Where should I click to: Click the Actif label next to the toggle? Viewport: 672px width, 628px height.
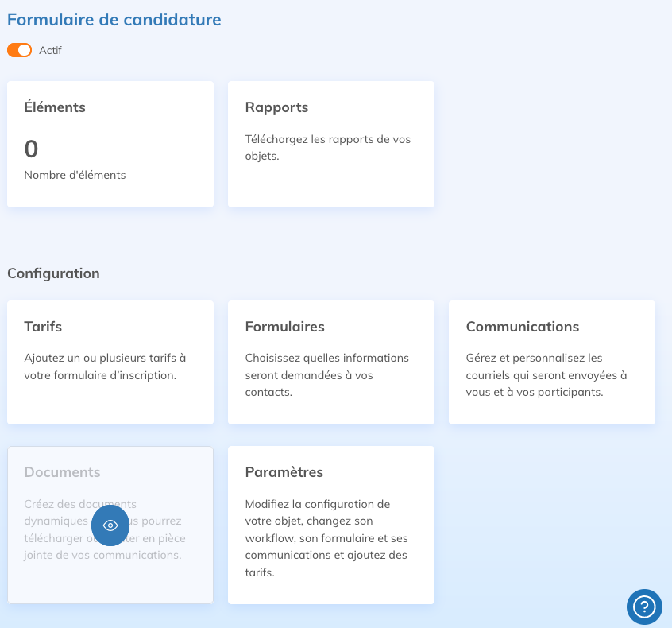pos(48,50)
